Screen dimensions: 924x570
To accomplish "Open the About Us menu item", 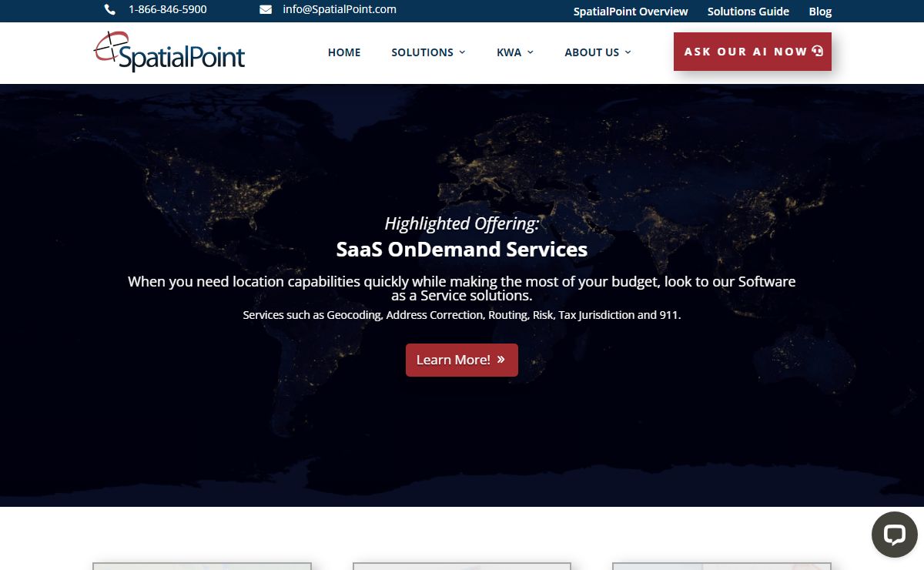I will 591,52.
